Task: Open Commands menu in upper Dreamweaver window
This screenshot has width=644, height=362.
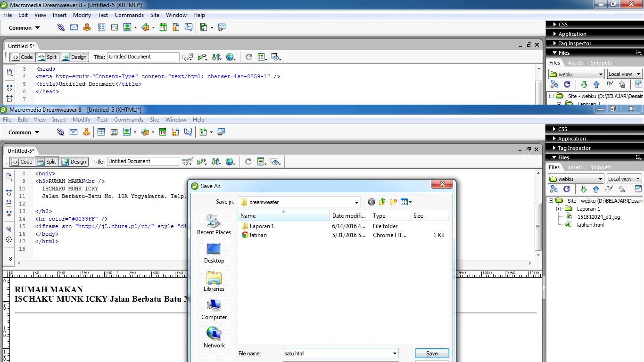Action: coord(129,15)
